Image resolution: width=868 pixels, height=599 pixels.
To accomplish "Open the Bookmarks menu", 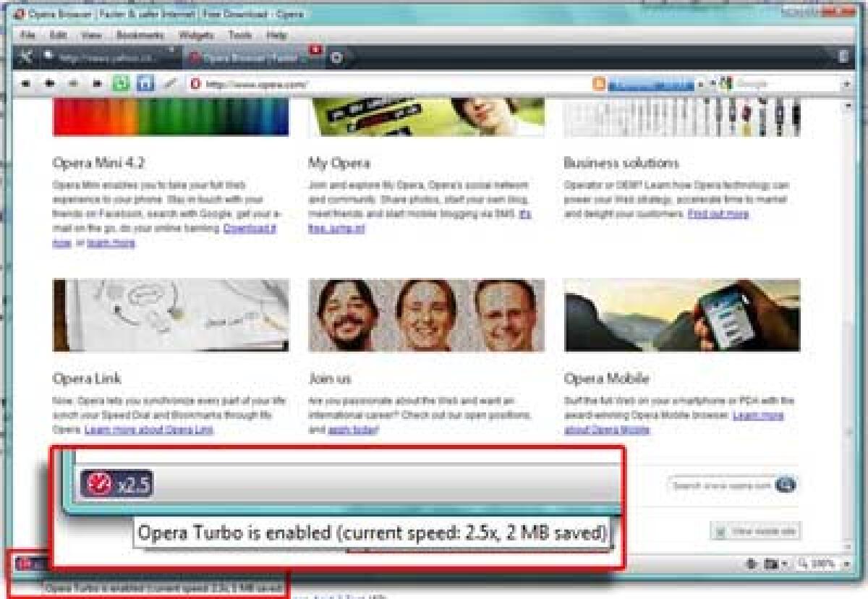I will pos(140,35).
